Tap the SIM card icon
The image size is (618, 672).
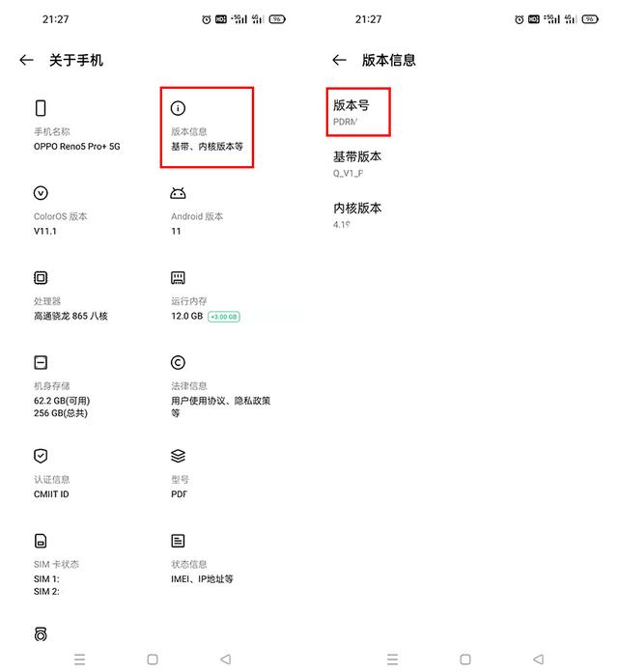[x=41, y=541]
